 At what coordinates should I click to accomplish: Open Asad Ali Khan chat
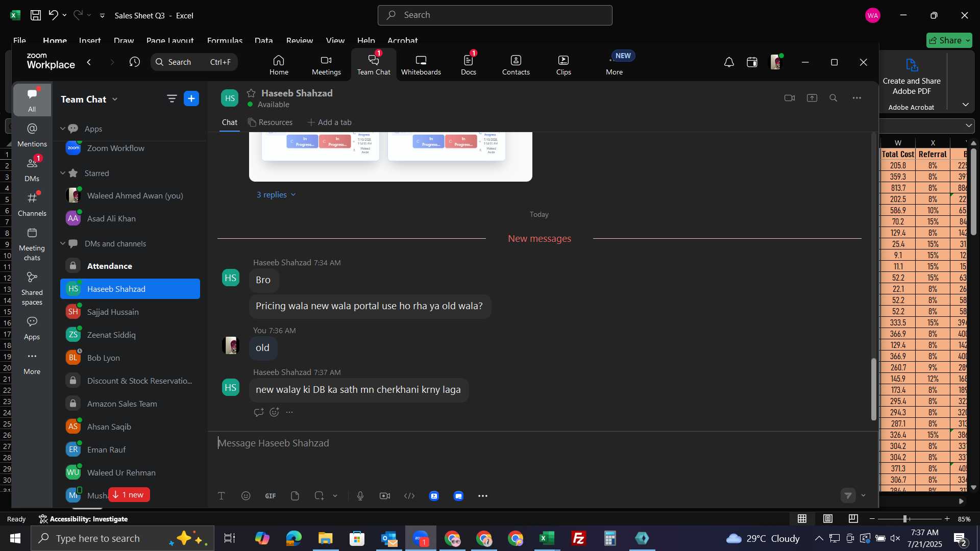click(130, 218)
